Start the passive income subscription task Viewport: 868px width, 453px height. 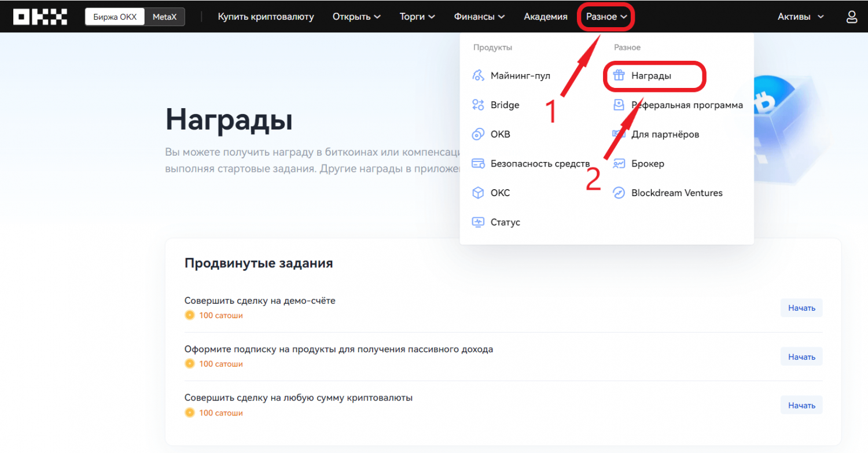coord(801,356)
